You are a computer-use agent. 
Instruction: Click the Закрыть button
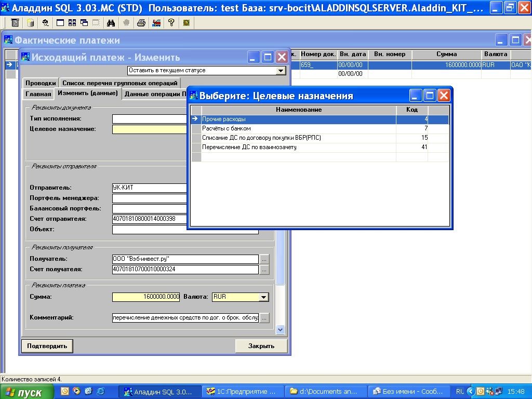point(261,346)
